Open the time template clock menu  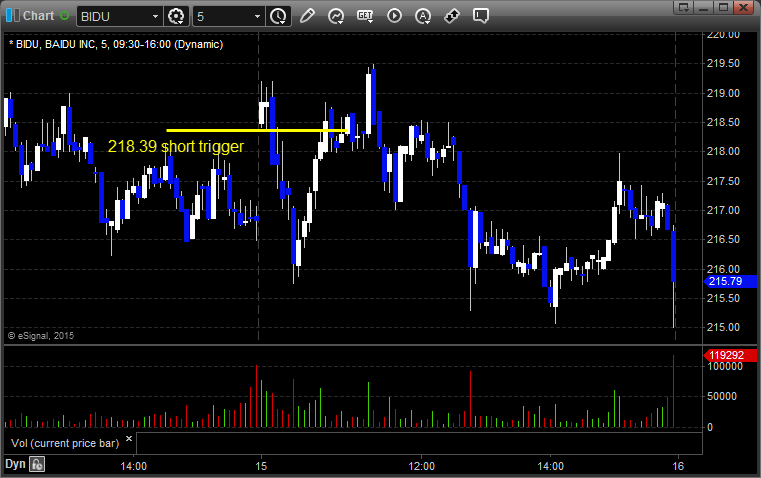click(x=278, y=16)
